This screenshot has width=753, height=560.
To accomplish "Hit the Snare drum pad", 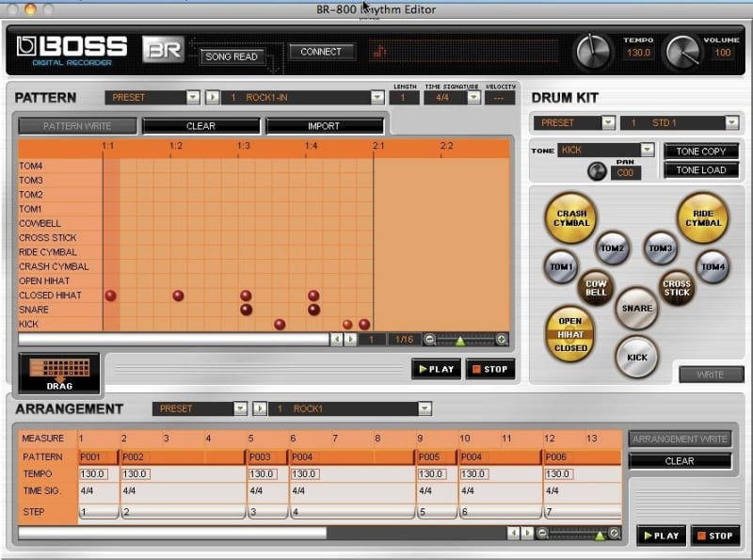I will point(637,309).
